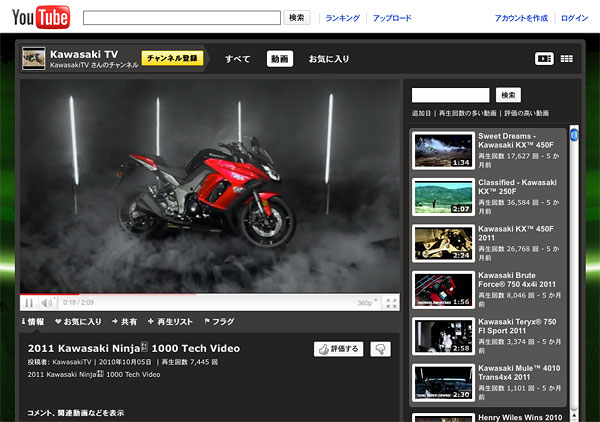Expand コメント、関連動画などを表示
This screenshot has height=422, width=600.
click(76, 413)
